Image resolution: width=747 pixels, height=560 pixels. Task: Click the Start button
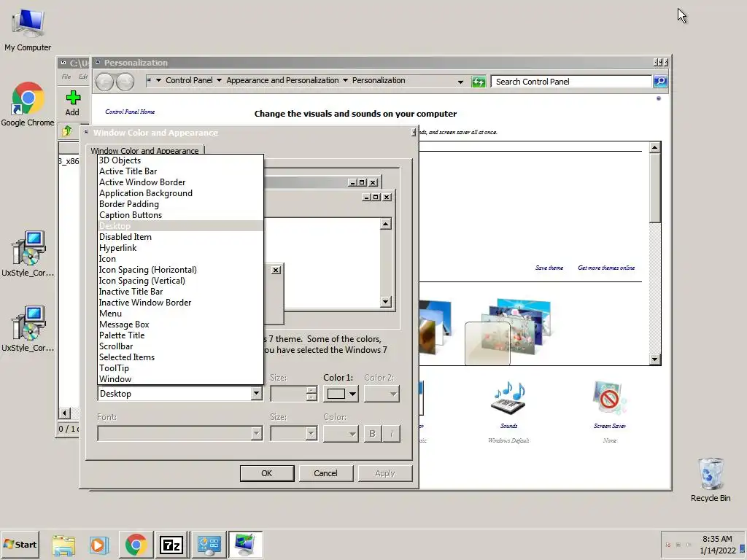[20, 544]
